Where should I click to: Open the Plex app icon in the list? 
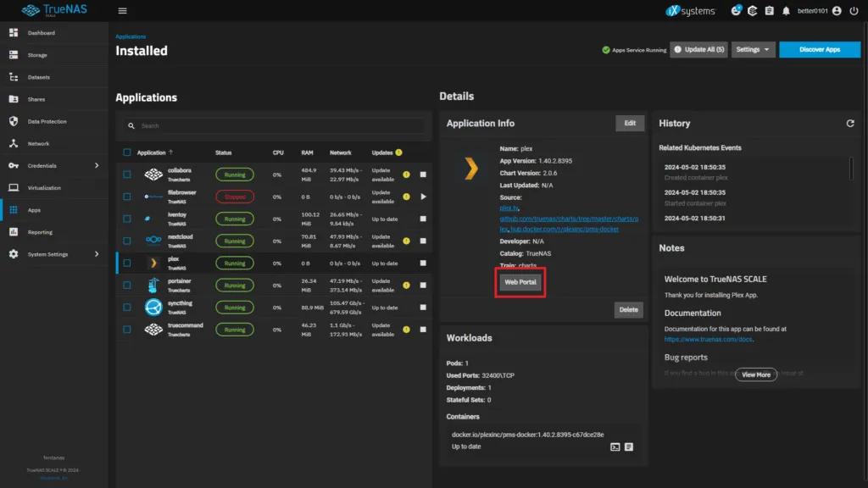[x=153, y=263]
